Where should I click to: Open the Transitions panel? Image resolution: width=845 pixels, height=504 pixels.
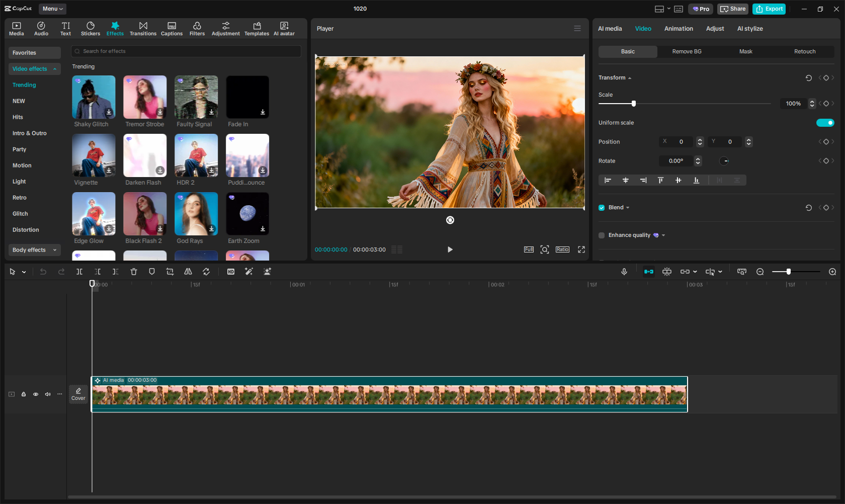click(143, 28)
